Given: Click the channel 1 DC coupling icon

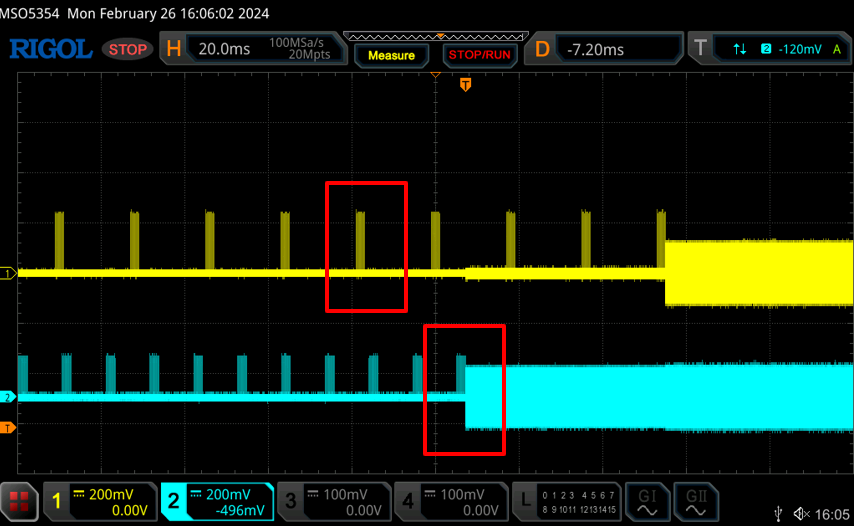Looking at the screenshot, I should coord(79,494).
